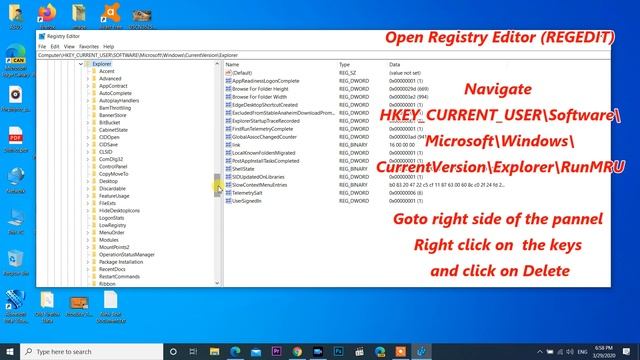Image resolution: width=640 pixels, height=360 pixels.
Task: Click the UserSignedIn value icon
Action: click(229, 201)
